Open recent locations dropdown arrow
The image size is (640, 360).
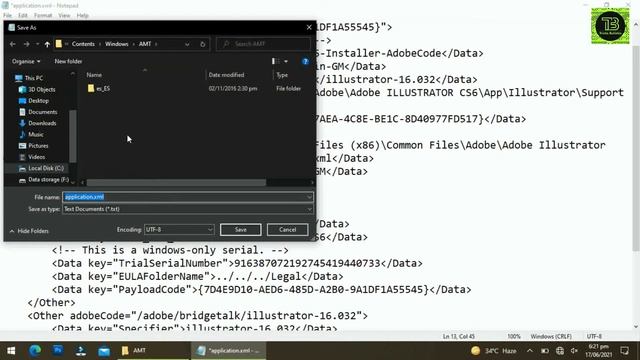tap(37, 44)
